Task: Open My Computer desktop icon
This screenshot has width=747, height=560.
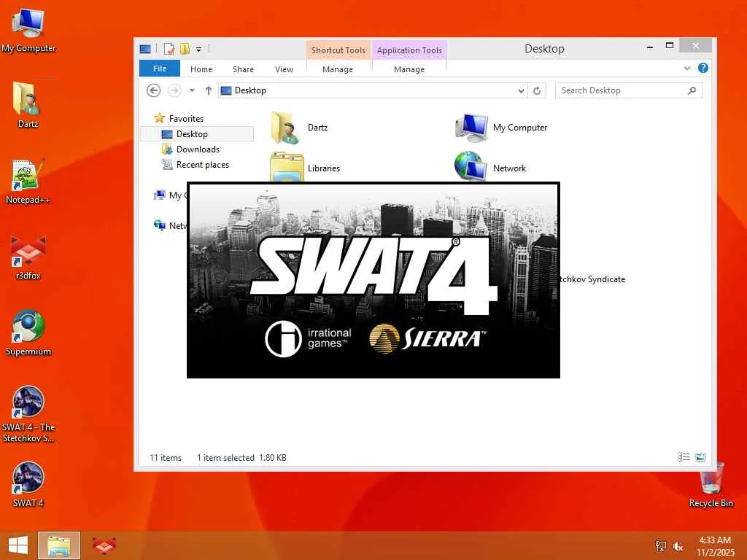Action: point(28,30)
